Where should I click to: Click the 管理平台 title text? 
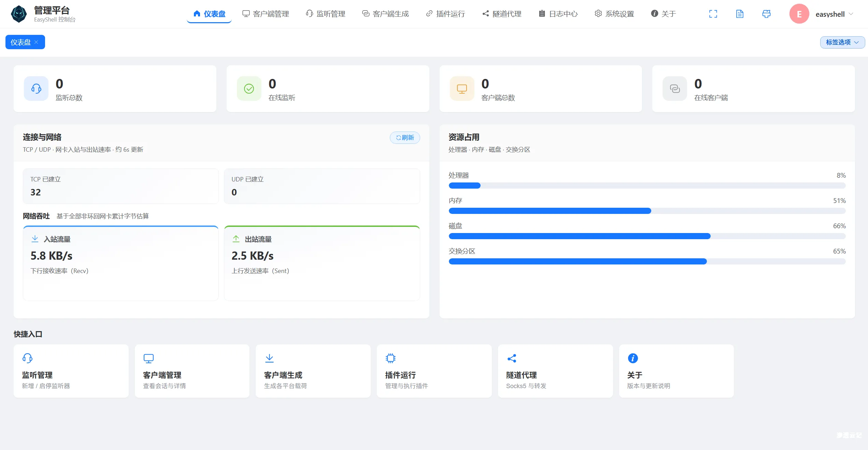[x=52, y=10]
